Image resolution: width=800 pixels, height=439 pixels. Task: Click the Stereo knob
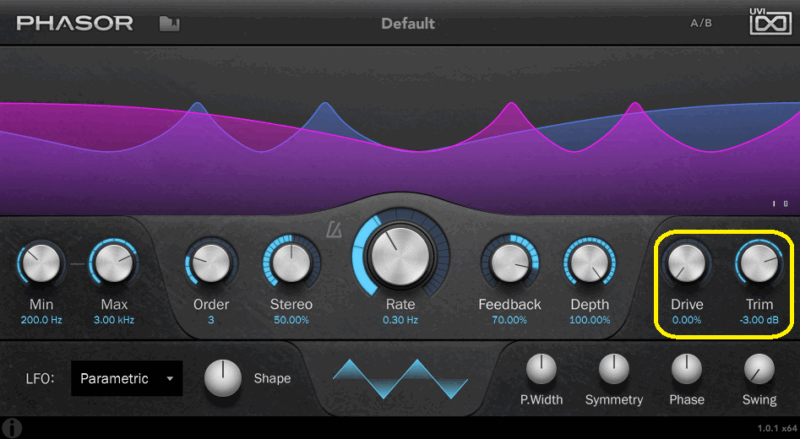click(x=291, y=263)
